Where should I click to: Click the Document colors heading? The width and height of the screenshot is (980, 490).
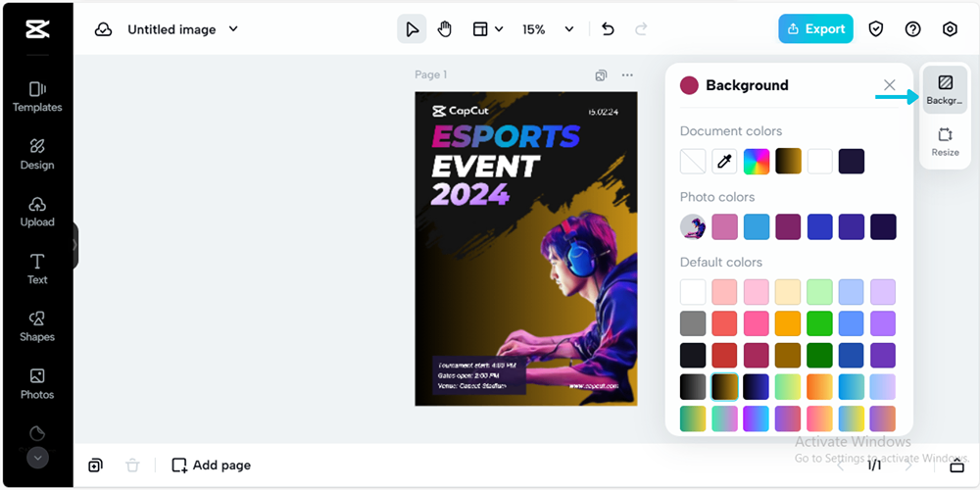point(731,131)
